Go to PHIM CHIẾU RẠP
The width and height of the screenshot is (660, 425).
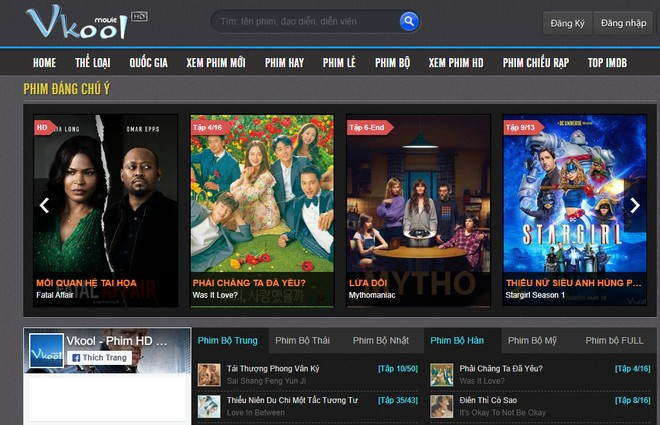coord(535,63)
